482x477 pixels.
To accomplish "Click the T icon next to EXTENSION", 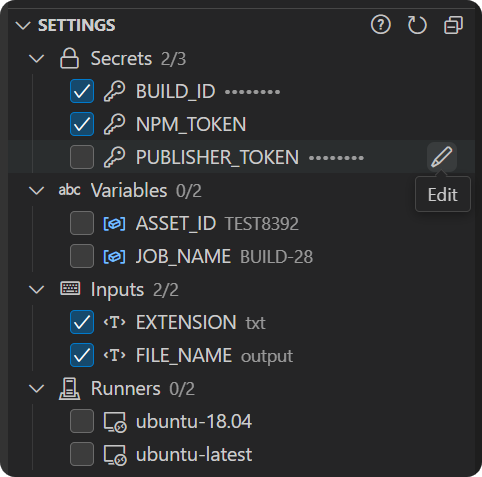I will 114,322.
